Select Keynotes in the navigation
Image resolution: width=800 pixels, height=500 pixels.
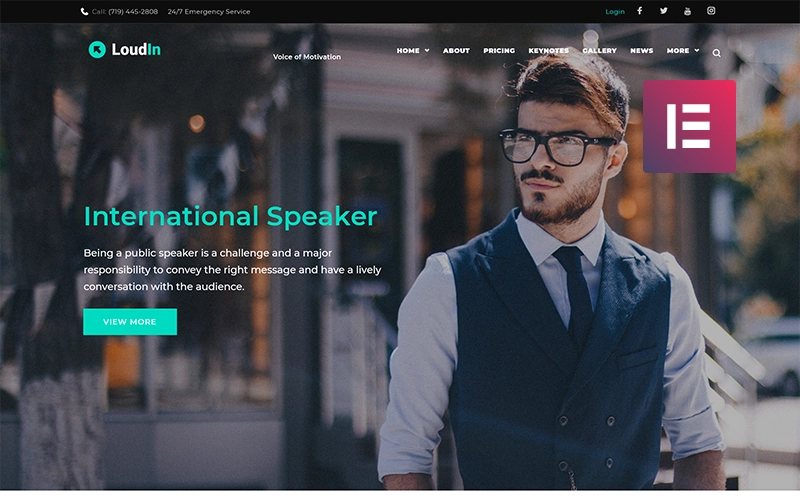548,51
